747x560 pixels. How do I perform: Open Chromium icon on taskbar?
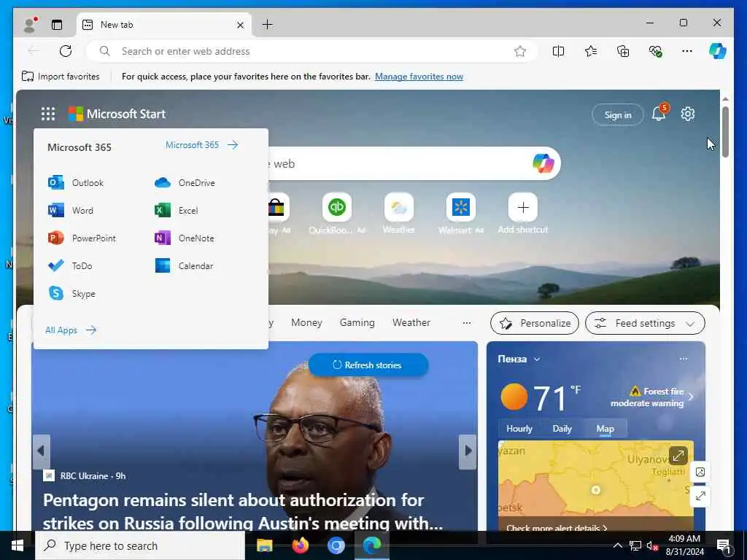(336, 545)
